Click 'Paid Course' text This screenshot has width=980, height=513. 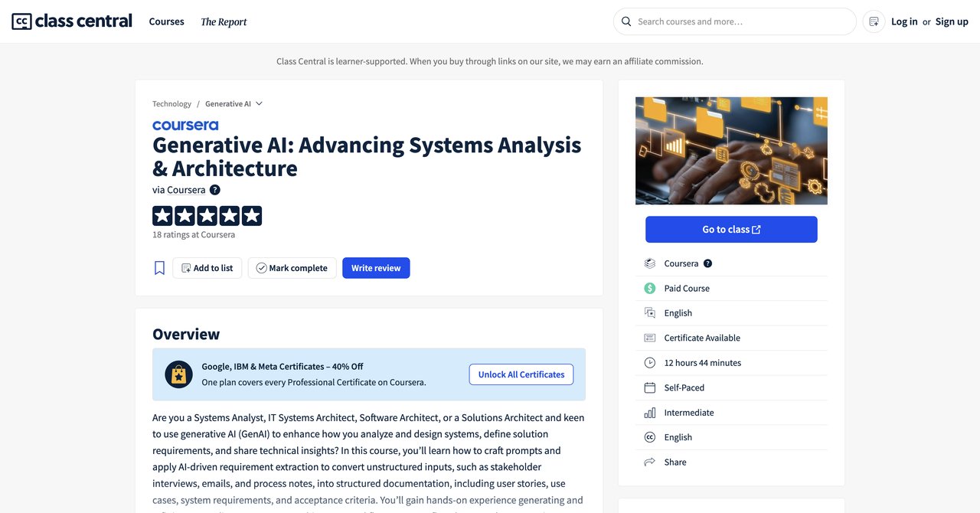pyautogui.click(x=687, y=289)
